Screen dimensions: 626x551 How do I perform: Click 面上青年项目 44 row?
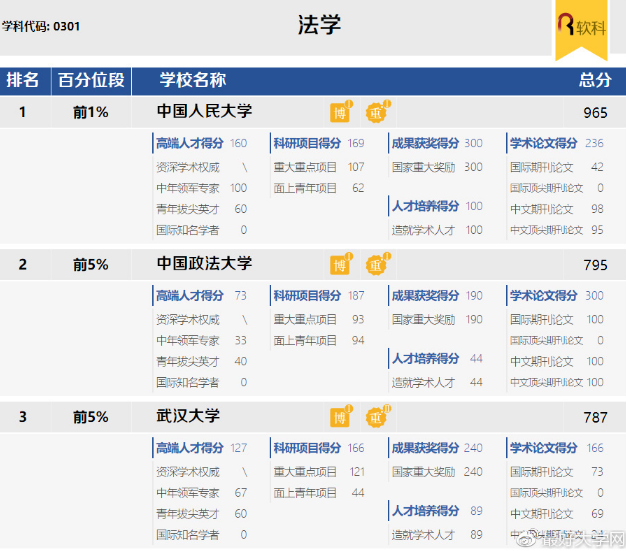(319, 493)
